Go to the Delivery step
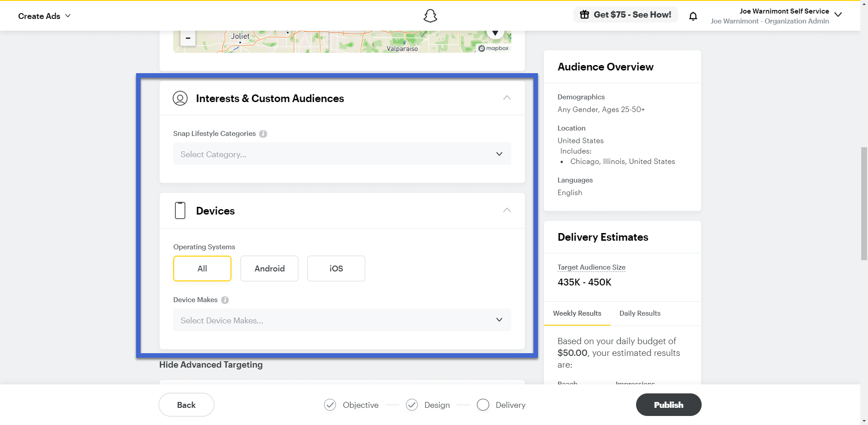This screenshot has height=425, width=868. tap(501, 405)
